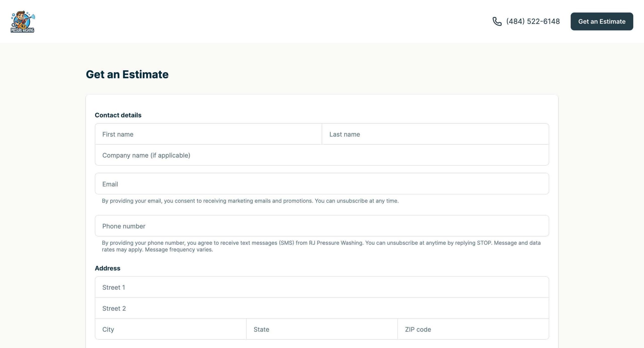Click the Get an Estimate header button

[602, 21]
